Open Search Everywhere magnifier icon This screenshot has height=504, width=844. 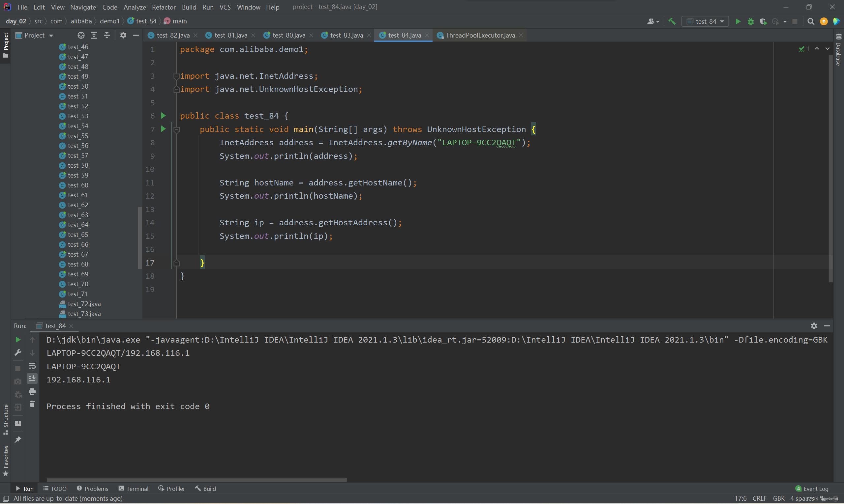click(x=811, y=21)
